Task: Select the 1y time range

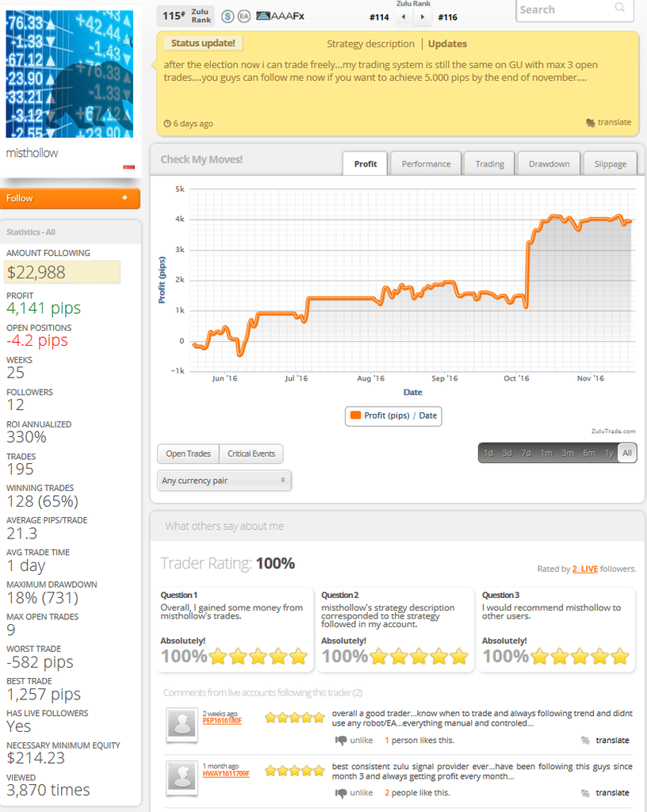Action: click(x=609, y=453)
